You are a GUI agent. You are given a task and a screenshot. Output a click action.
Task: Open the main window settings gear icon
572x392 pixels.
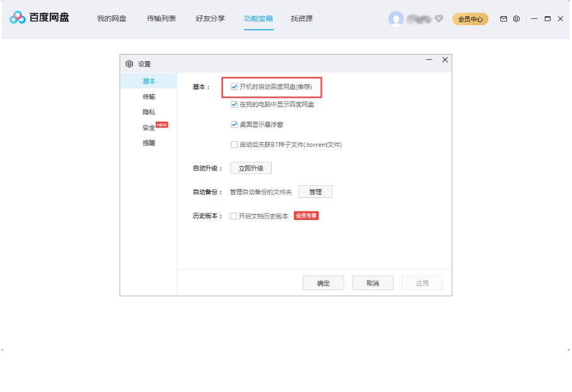[517, 19]
